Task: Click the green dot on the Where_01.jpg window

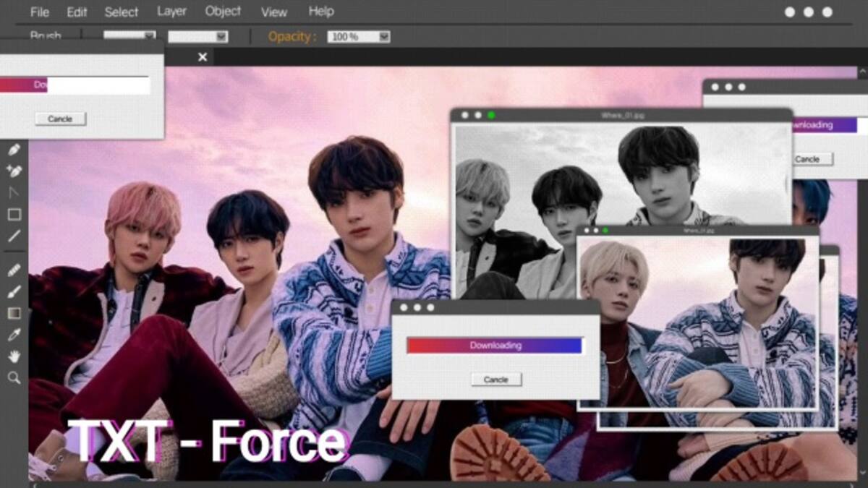Action: click(x=491, y=115)
